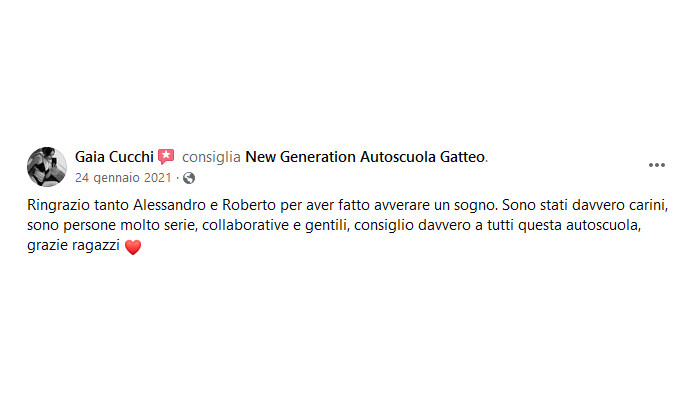Visit the New Generation Autoscuola Gatteo page
This screenshot has height=400, width=700.
pyautogui.click(x=365, y=157)
